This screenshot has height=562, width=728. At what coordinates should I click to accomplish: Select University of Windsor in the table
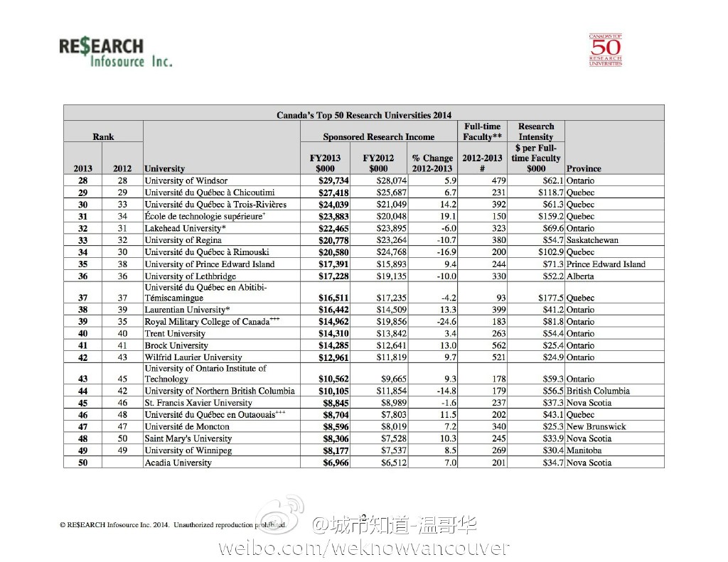point(186,180)
